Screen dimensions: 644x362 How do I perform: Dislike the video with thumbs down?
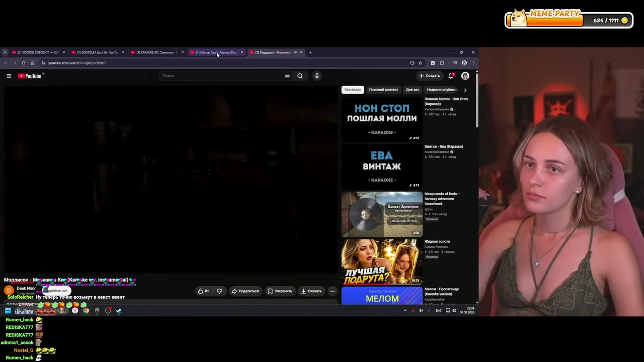click(x=219, y=291)
